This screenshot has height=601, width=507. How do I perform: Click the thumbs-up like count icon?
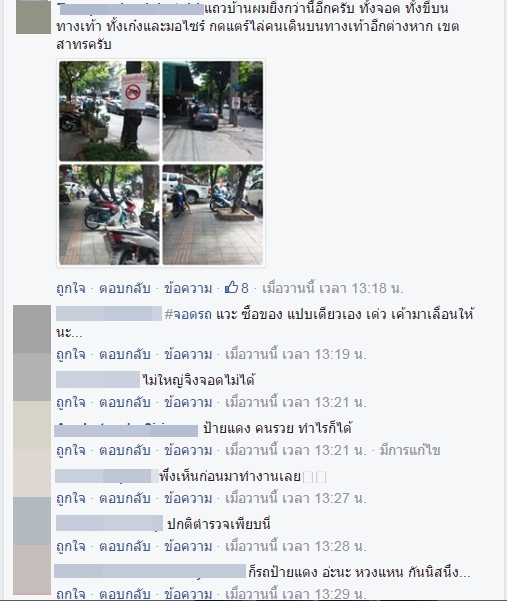click(231, 287)
